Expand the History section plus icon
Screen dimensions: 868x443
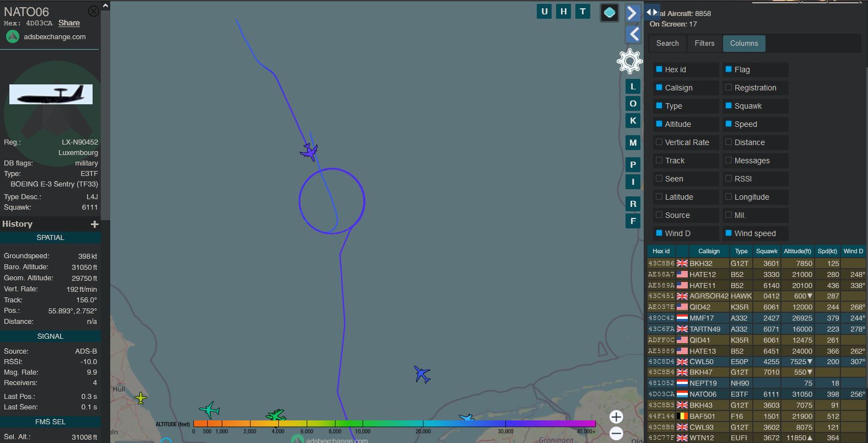[95, 224]
